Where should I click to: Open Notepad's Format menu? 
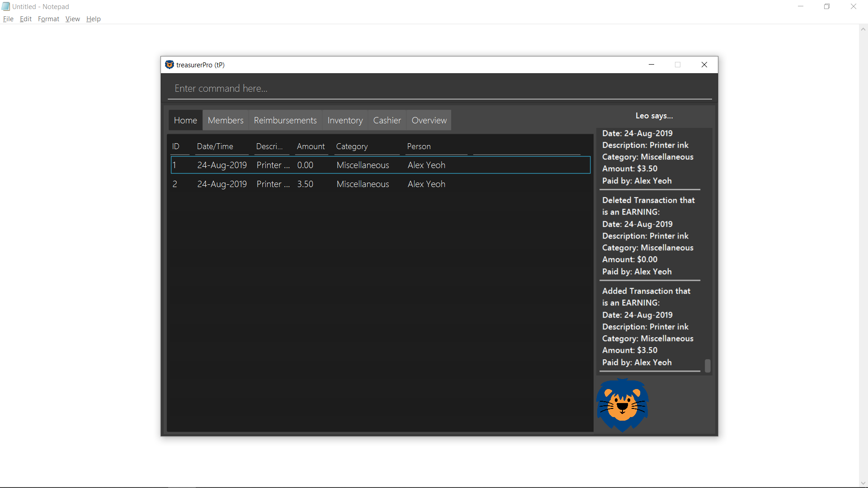click(48, 19)
